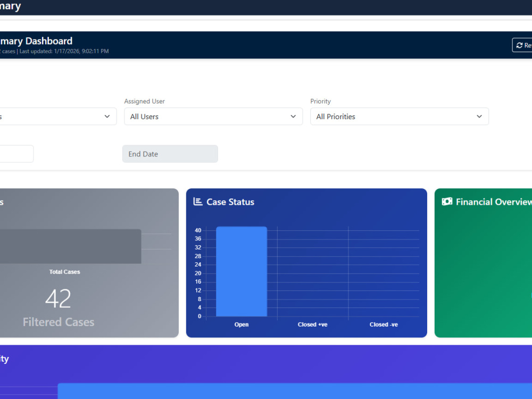Viewport: 532px width, 399px height.
Task: Click the Filtered Cases label
Action: (x=59, y=322)
